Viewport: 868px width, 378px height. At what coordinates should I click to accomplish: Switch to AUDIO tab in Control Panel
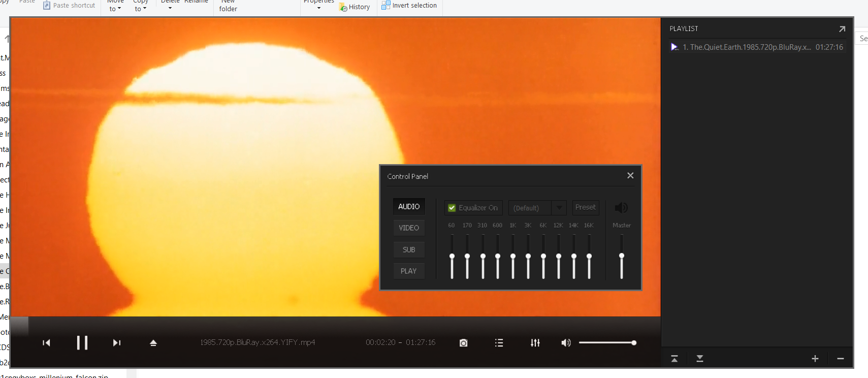pyautogui.click(x=409, y=206)
